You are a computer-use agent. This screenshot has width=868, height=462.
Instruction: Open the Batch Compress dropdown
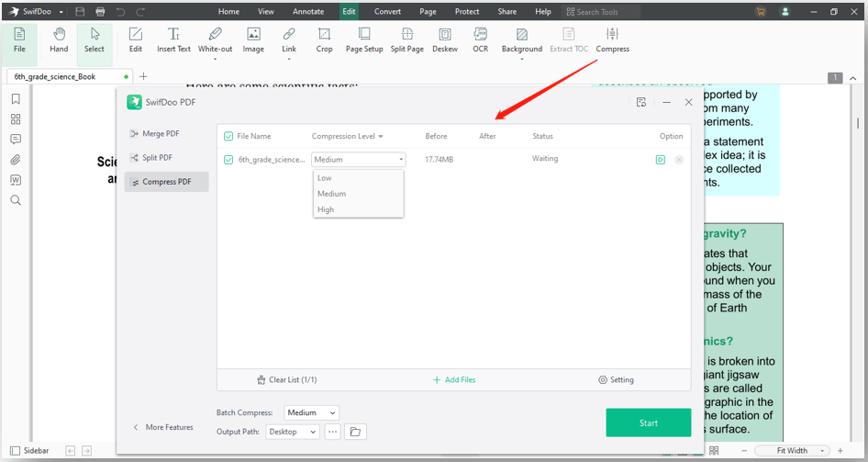(x=312, y=412)
